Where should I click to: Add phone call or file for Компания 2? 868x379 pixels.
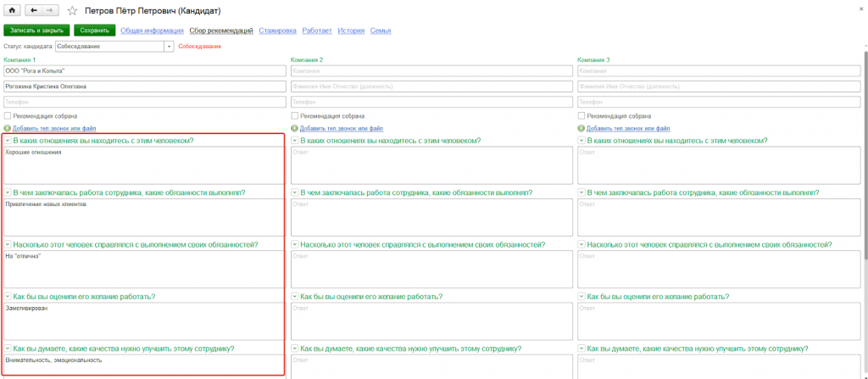[x=341, y=128]
